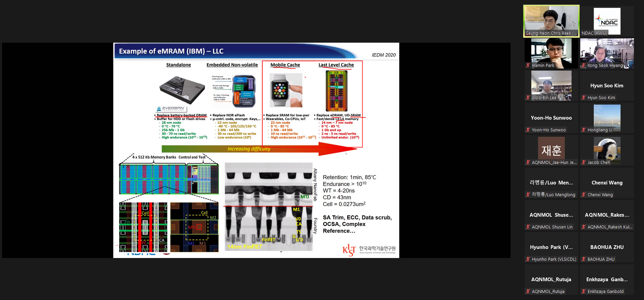Select the muted mic icon beside AQNMOL Shusen Lin
This screenshot has width=644, height=300.
(x=528, y=227)
